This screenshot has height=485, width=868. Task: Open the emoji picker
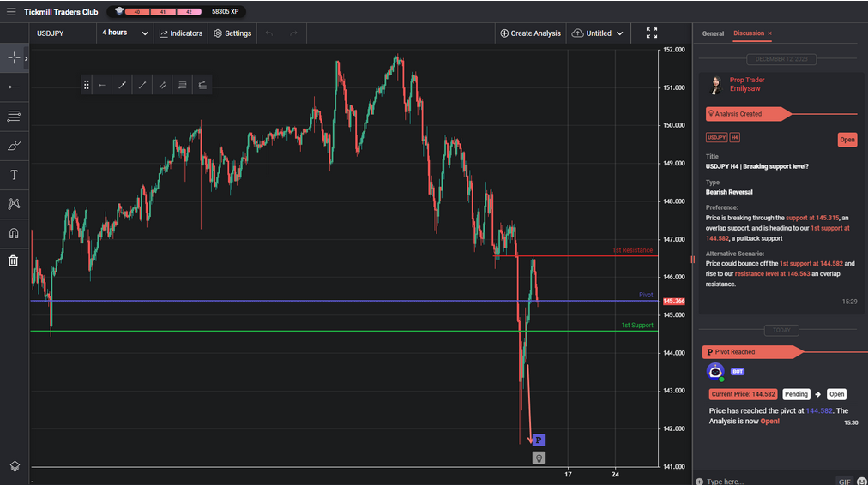tap(861, 482)
